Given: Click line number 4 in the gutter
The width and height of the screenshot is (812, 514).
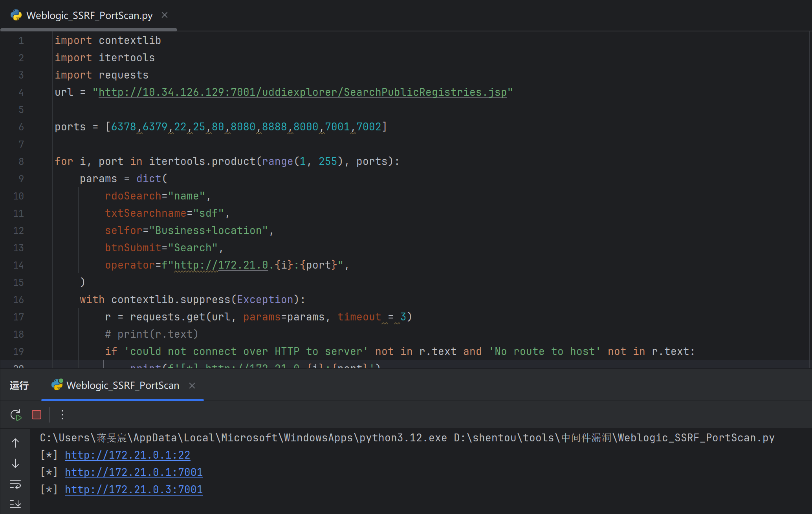Looking at the screenshot, I should (x=21, y=92).
